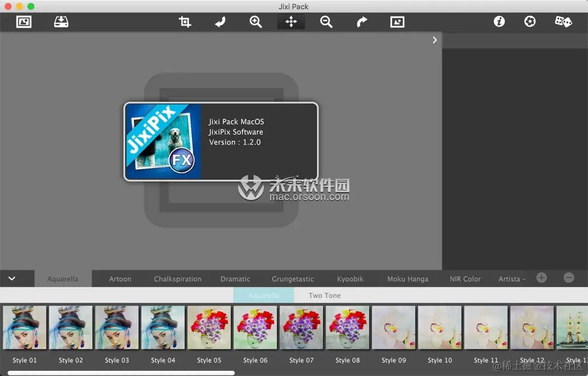Apply the Style 01 preset thumbnail
Image resolution: width=588 pixels, height=376 pixels.
[x=24, y=328]
